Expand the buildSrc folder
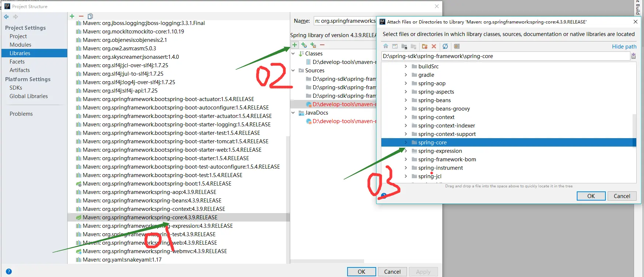The image size is (644, 277). 406,66
